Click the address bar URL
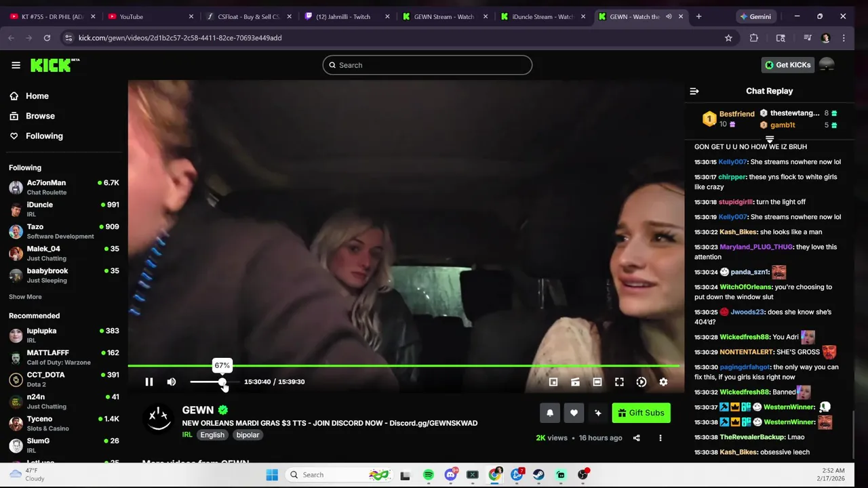Viewport: 868px width, 488px height. [x=180, y=38]
